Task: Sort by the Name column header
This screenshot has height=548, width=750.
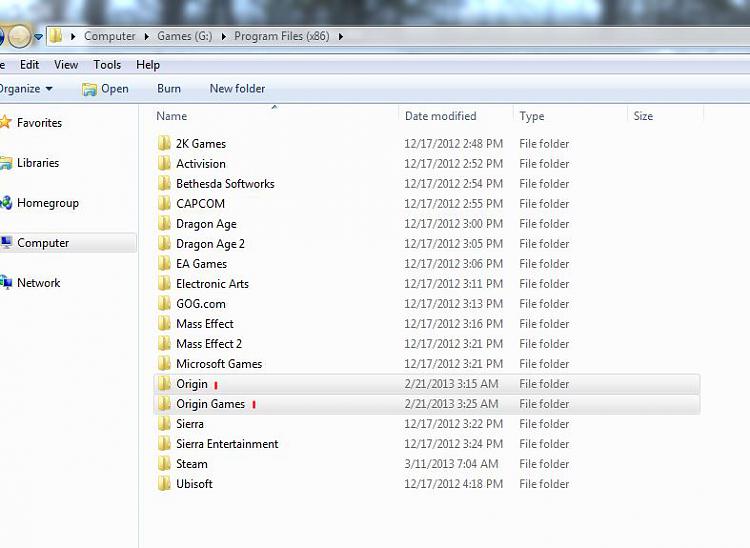Action: [x=172, y=116]
